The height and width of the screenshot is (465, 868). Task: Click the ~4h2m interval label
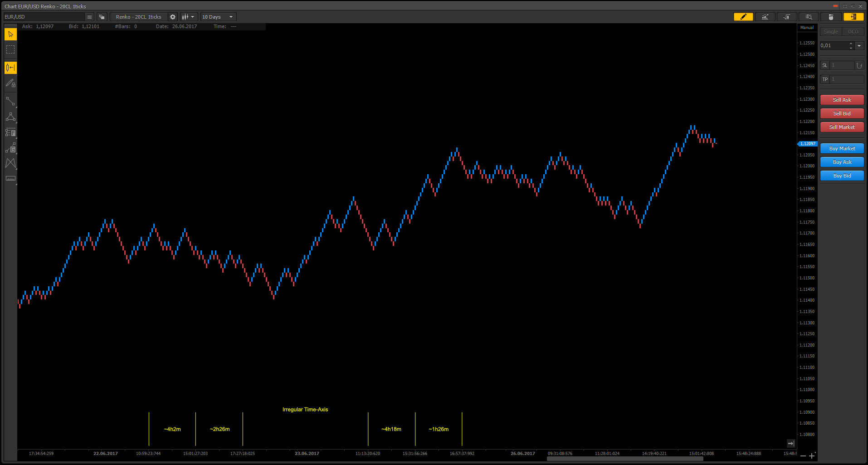click(172, 429)
